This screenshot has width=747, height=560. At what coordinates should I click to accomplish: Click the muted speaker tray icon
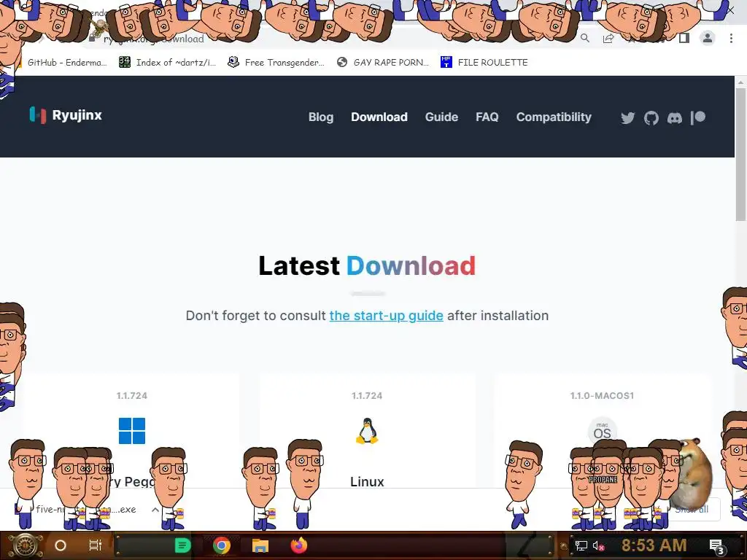coord(598,545)
